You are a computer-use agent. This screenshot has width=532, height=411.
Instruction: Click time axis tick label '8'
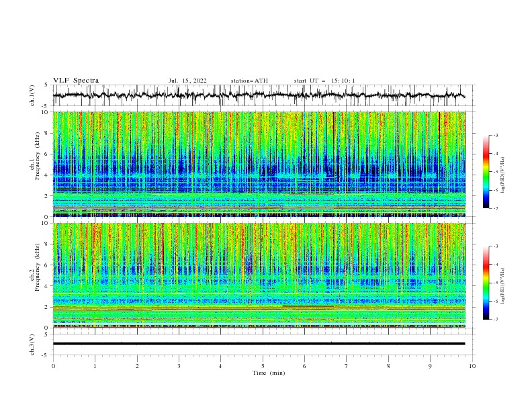point(388,366)
